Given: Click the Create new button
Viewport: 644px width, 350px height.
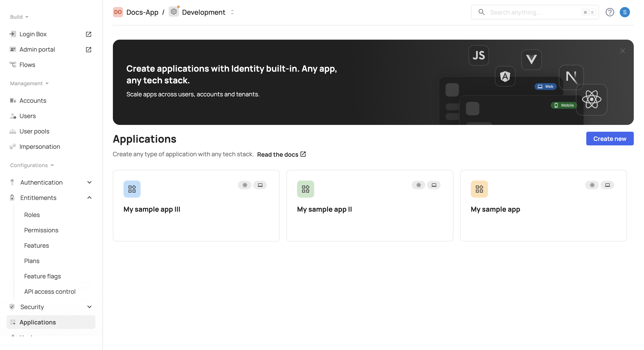Looking at the screenshot, I should (x=610, y=138).
